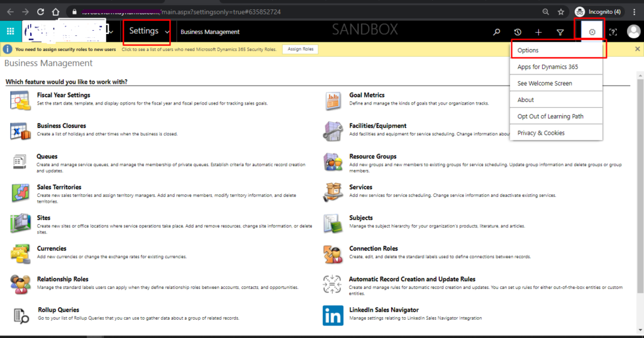The height and width of the screenshot is (338, 644).
Task: Open the Sites link
Action: point(43,218)
